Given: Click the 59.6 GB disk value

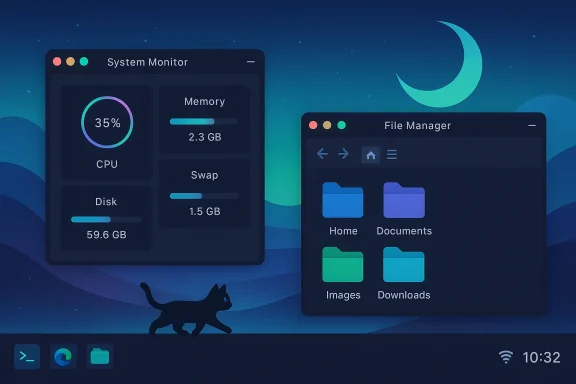Looking at the screenshot, I should click(107, 235).
